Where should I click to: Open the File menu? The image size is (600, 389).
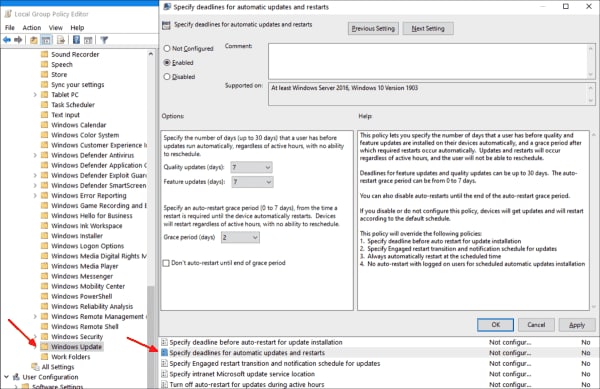coord(10,28)
